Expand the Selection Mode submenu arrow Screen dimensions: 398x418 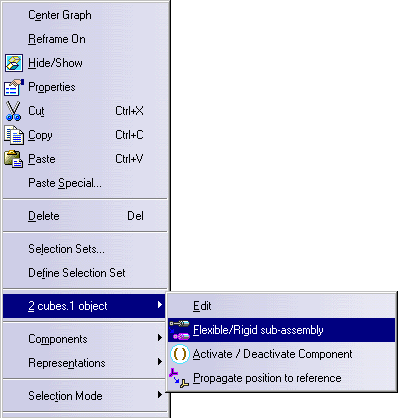point(160,395)
